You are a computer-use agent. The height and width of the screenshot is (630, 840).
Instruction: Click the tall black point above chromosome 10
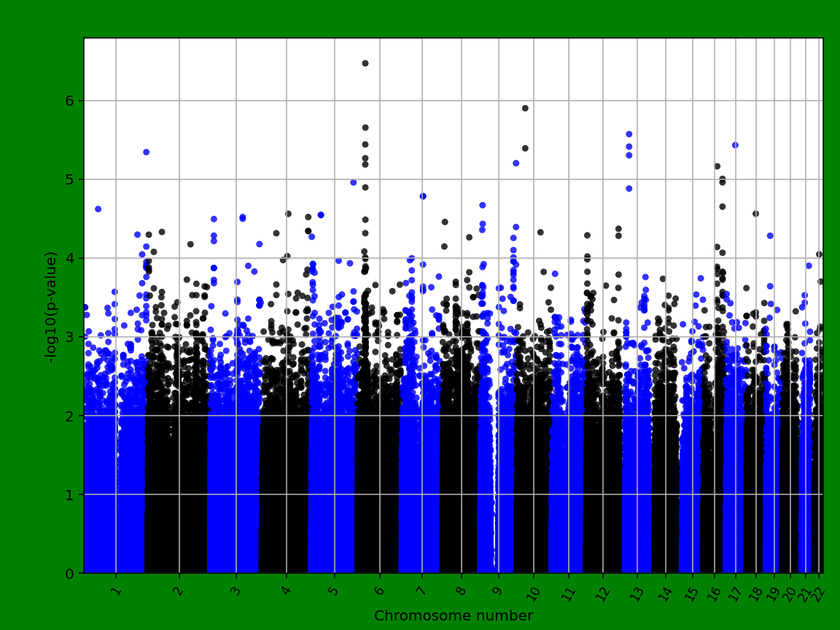point(524,107)
